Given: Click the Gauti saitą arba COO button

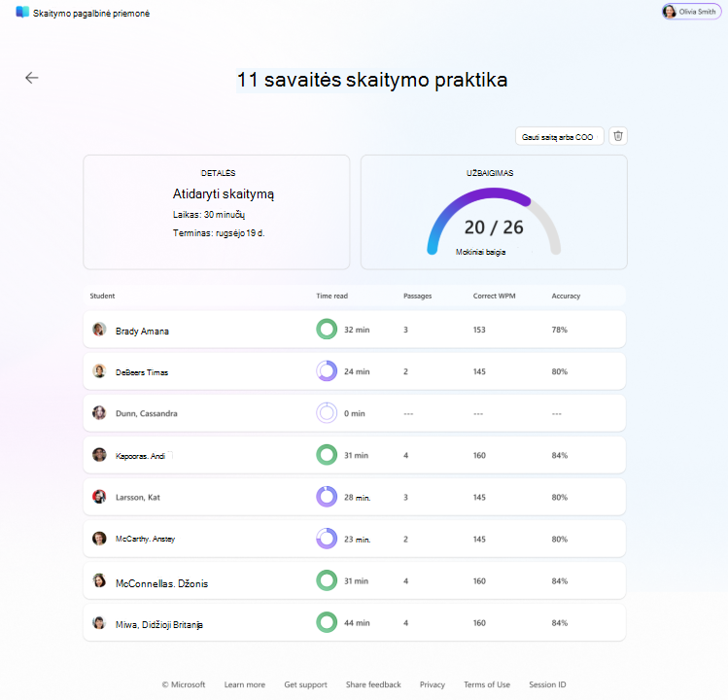Looking at the screenshot, I should 559,136.
